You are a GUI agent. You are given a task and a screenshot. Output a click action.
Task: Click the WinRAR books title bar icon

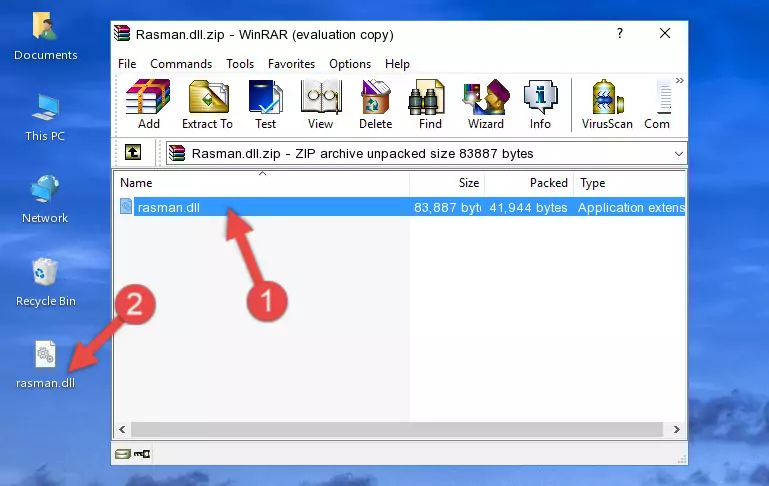pyautogui.click(x=122, y=33)
